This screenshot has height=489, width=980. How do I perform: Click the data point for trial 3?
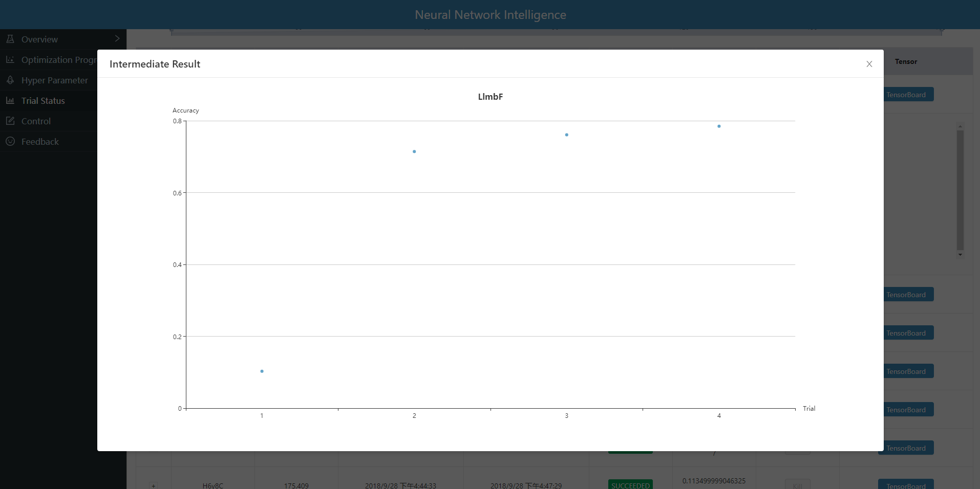pos(566,135)
